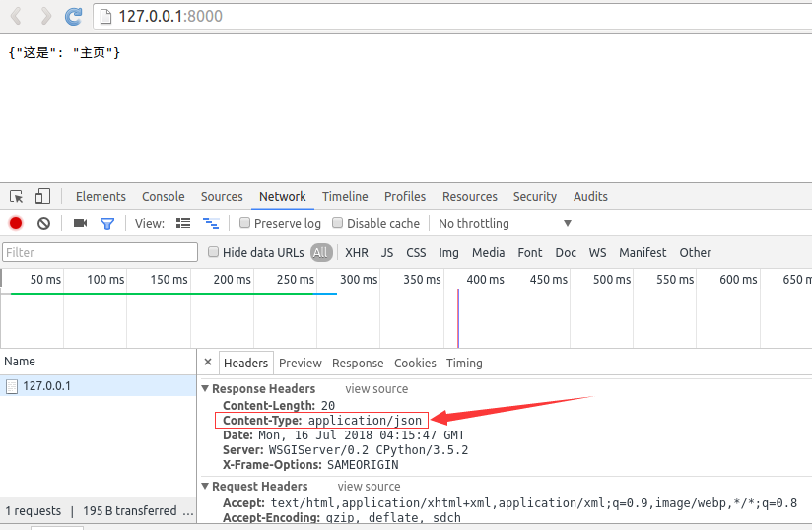Show the Response detail tab
The height and width of the screenshot is (530, 812).
click(x=358, y=364)
